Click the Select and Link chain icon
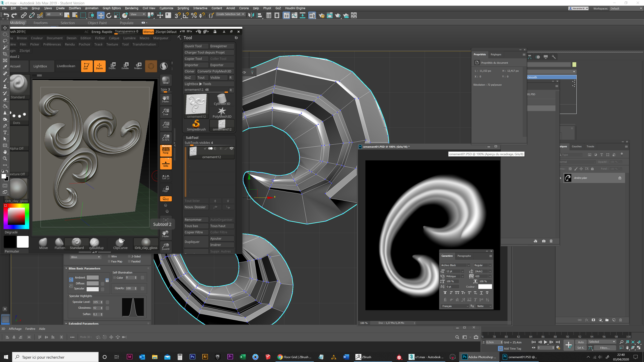Image resolution: width=644 pixels, height=362 pixels. pyautogui.click(x=23, y=15)
